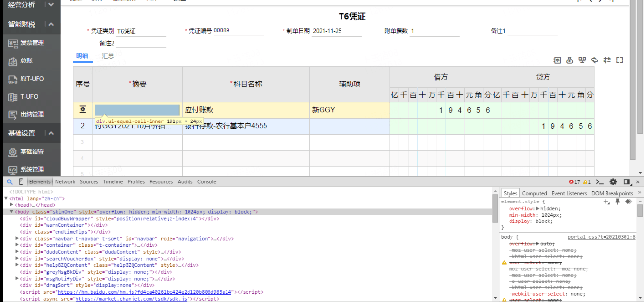Viewport: 644px width, 302px height.
Task: Click the DevTools dock side icon
Action: [x=626, y=182]
